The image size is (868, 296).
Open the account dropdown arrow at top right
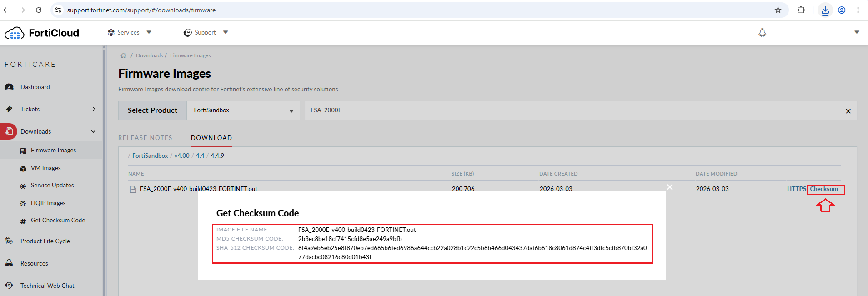point(857,32)
